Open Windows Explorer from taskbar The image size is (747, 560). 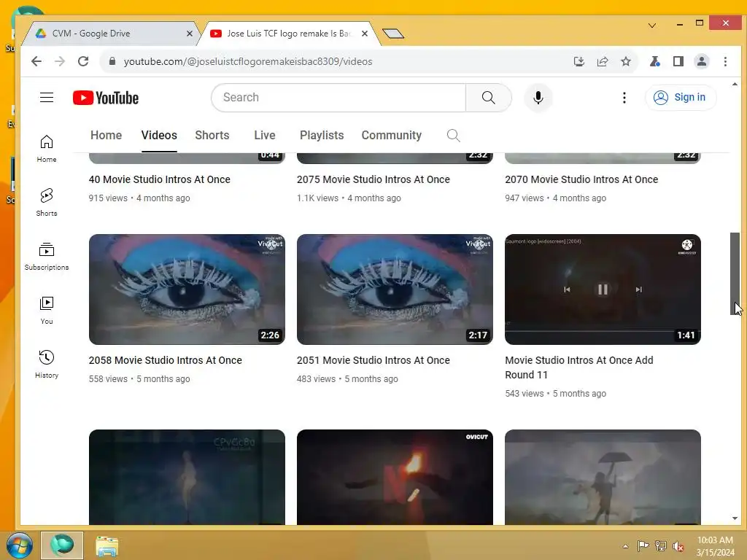107,546
